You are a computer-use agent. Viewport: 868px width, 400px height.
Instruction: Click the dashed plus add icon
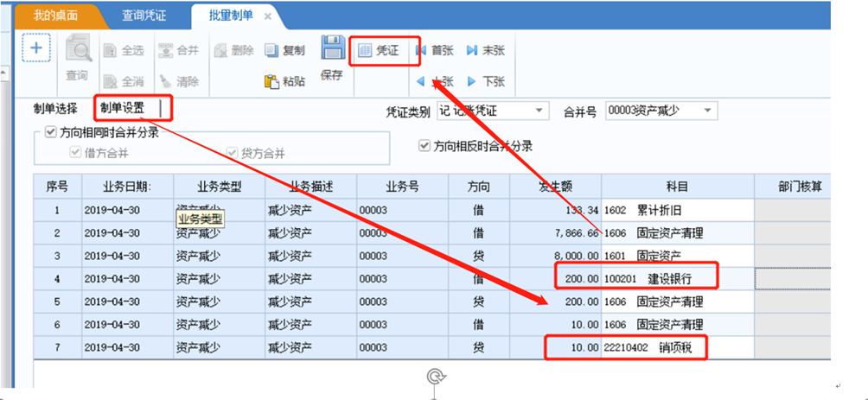(x=36, y=48)
